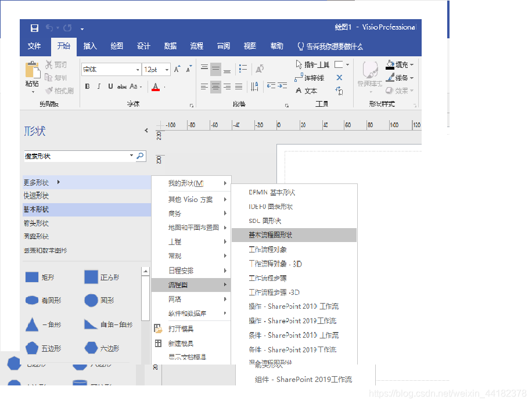532x404 pixels.
Task: Open the 我的形状(M) submenu
Action: tap(191, 183)
